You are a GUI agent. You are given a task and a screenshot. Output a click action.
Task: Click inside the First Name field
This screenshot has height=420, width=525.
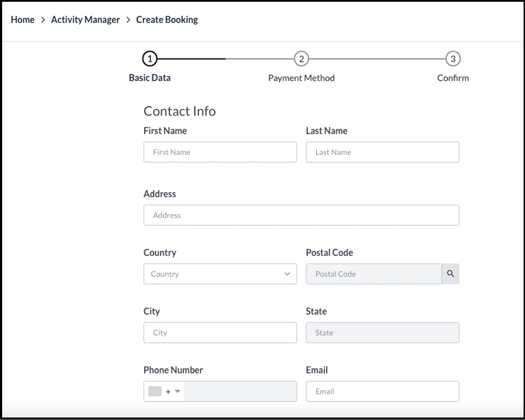tap(220, 152)
